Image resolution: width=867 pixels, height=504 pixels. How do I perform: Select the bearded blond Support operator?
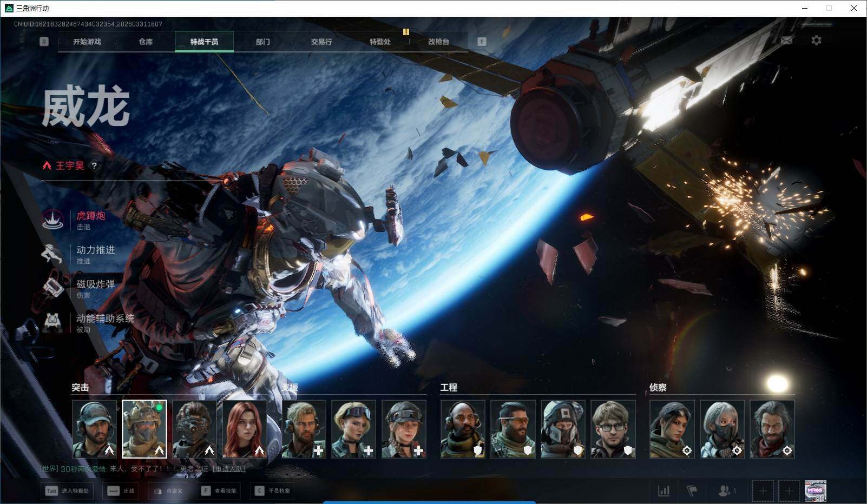(x=304, y=429)
